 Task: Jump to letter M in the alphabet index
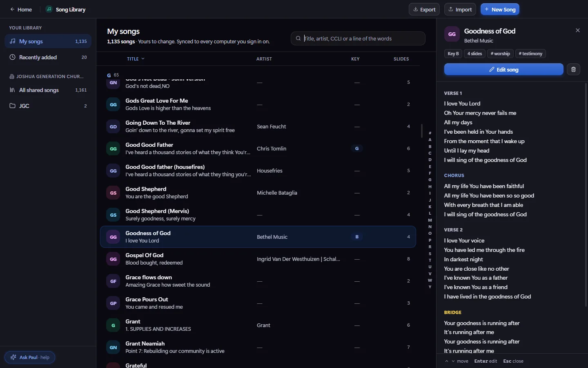pos(430,220)
